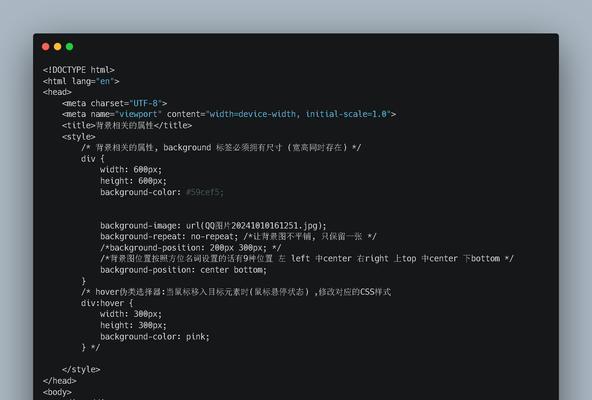Viewport: 592px width, 400px height.
Task: Click the title tag line
Action: (127, 125)
